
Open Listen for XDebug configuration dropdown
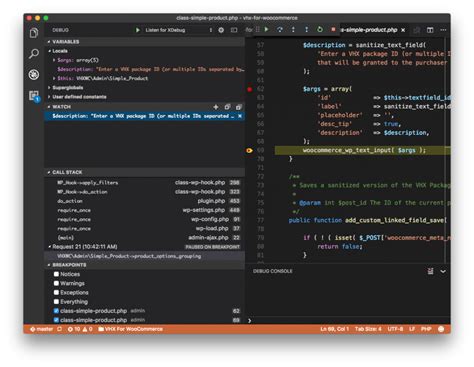click(178, 30)
